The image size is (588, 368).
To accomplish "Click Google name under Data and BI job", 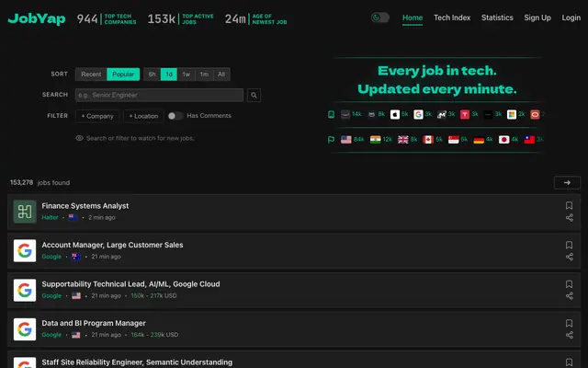I will [51, 335].
